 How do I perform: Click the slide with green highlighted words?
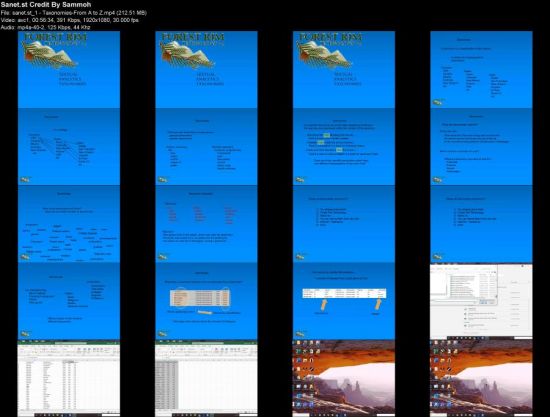344,147
